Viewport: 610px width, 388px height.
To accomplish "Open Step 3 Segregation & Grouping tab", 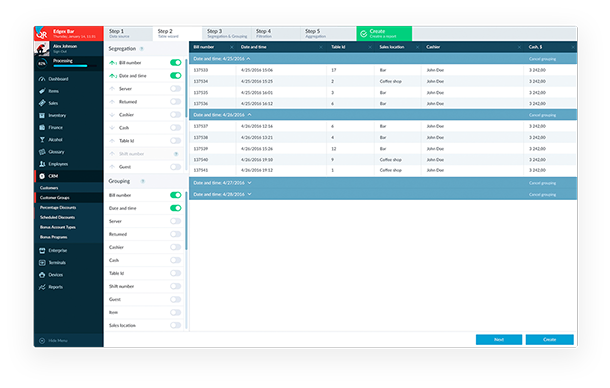I will point(227,33).
